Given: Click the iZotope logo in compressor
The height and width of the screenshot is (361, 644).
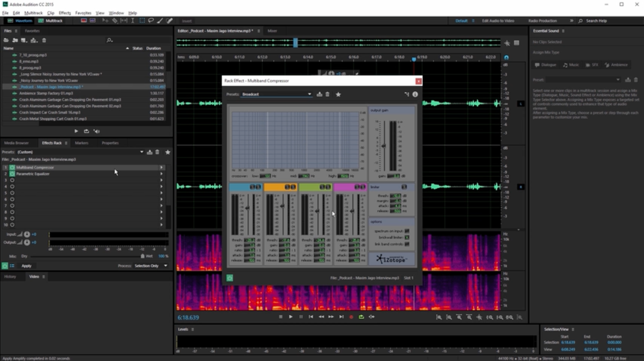Looking at the screenshot, I should click(391, 259).
